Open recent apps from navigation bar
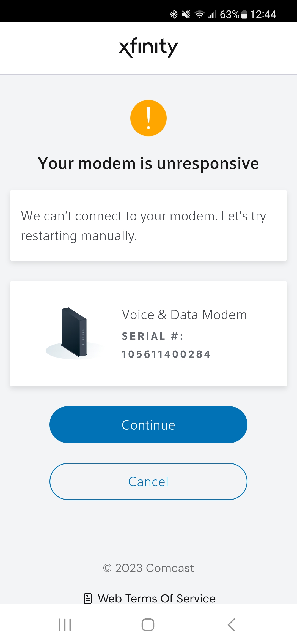 tap(65, 625)
